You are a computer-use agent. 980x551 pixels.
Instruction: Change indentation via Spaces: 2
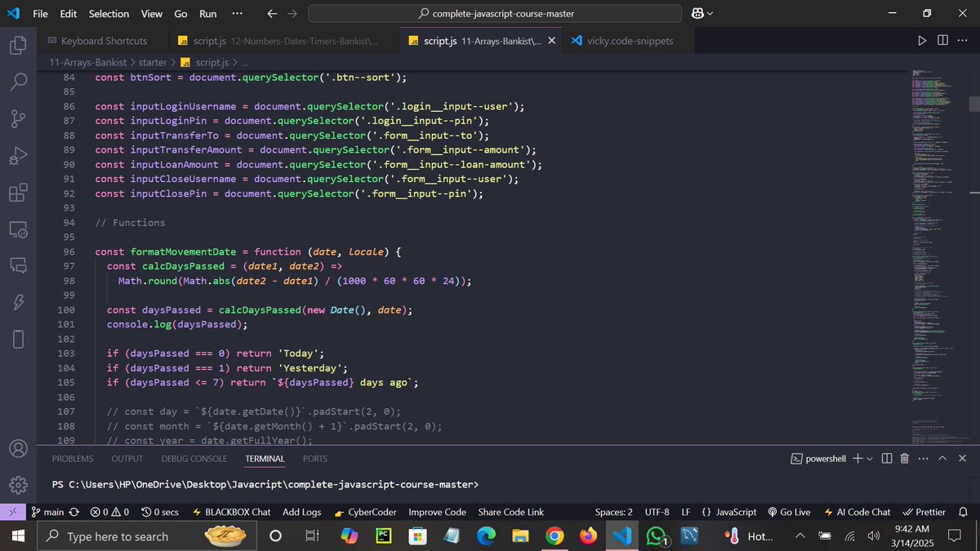(x=613, y=512)
